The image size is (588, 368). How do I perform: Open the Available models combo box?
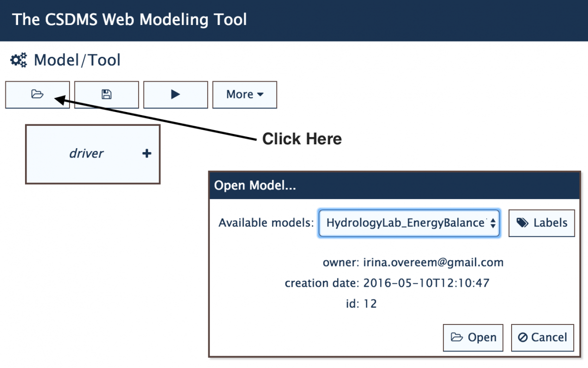pyautogui.click(x=409, y=223)
